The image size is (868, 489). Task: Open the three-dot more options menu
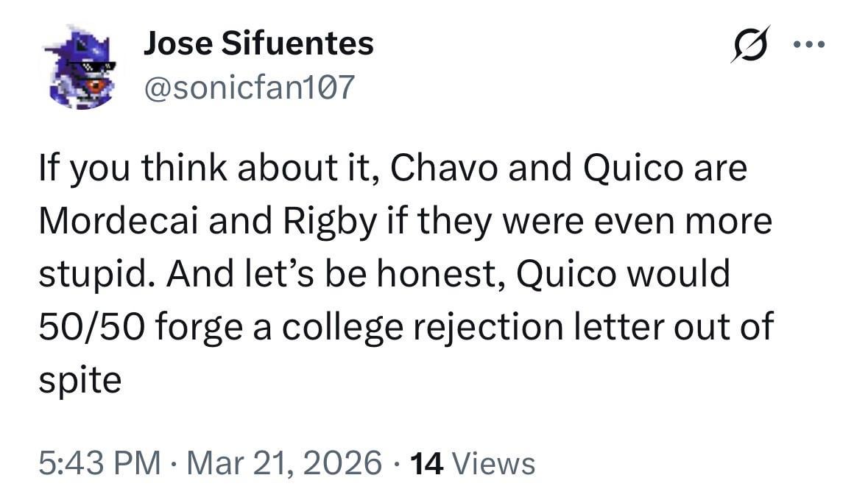click(810, 44)
